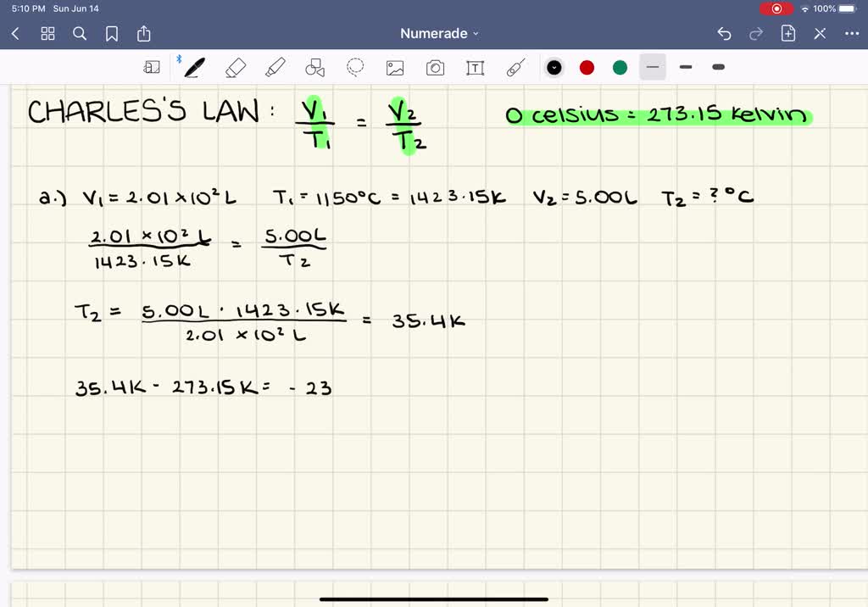Open the image insertion tool

[395, 67]
